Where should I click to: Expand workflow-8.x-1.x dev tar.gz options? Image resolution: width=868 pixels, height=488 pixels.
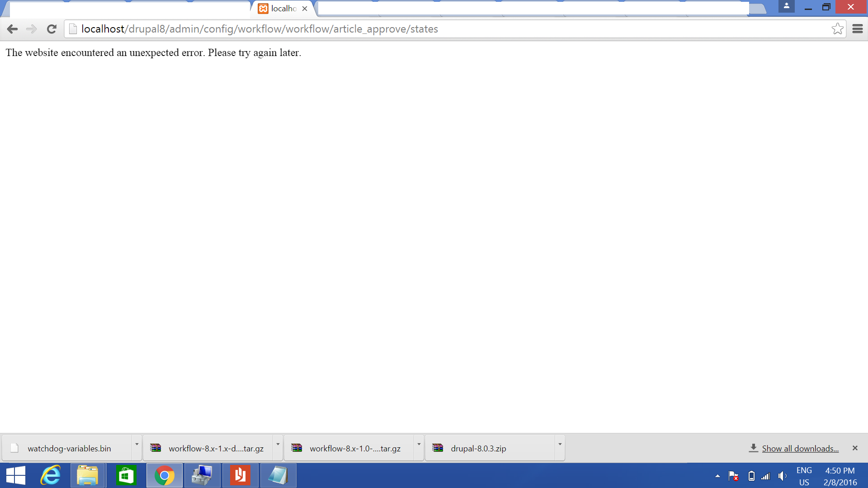[x=278, y=448]
